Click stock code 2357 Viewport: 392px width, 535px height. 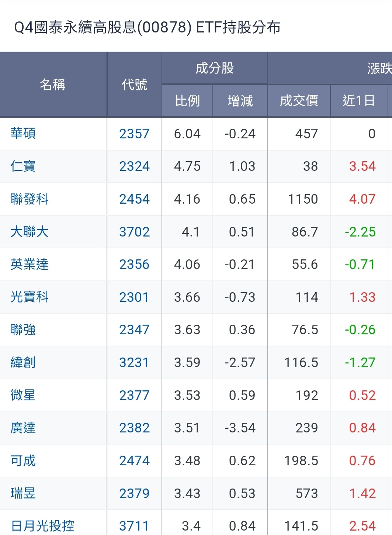tap(134, 134)
